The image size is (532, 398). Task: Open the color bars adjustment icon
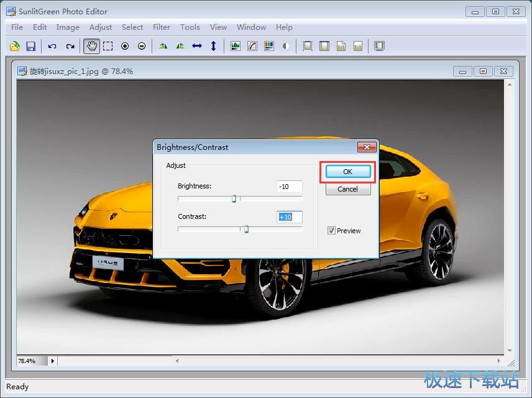(x=269, y=46)
